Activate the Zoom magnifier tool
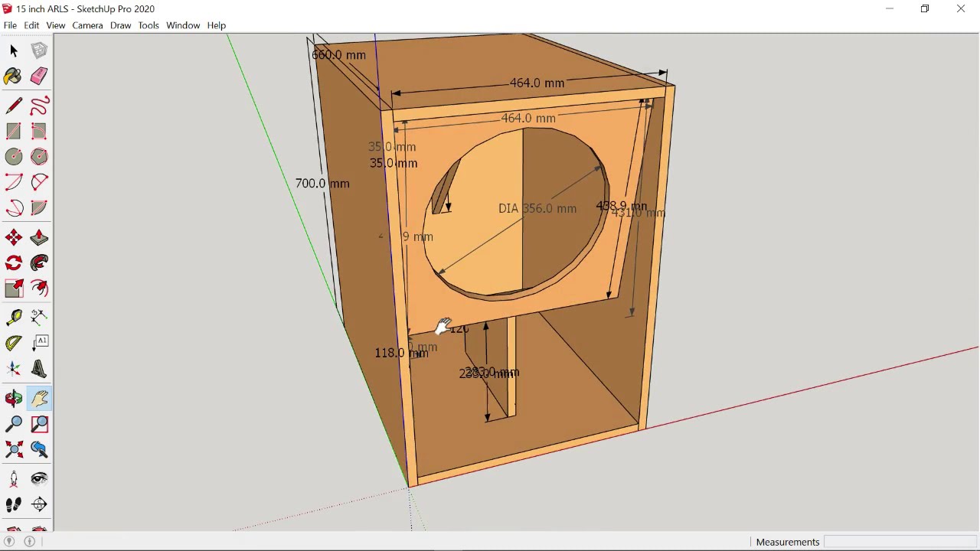980x551 pixels. click(14, 424)
